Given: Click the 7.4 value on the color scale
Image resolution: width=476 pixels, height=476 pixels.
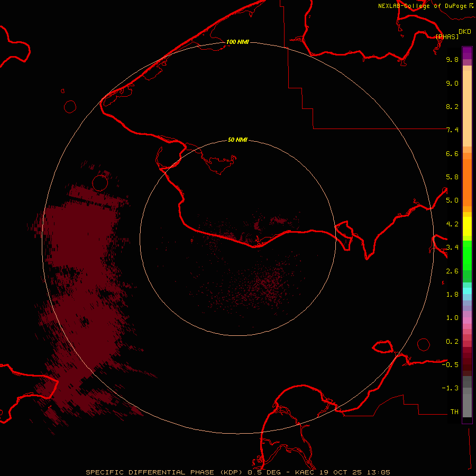Looking at the screenshot, I should point(452,130).
